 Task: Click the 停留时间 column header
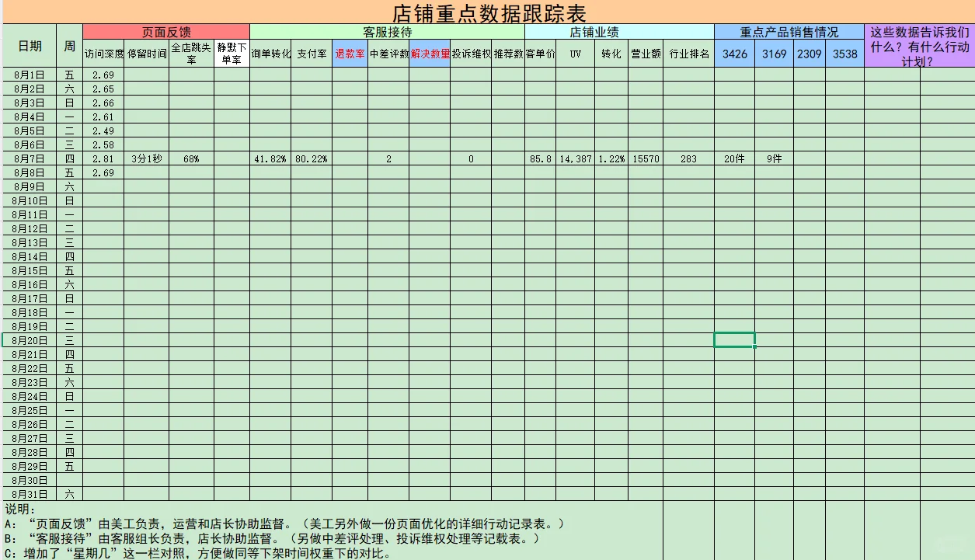pos(146,54)
